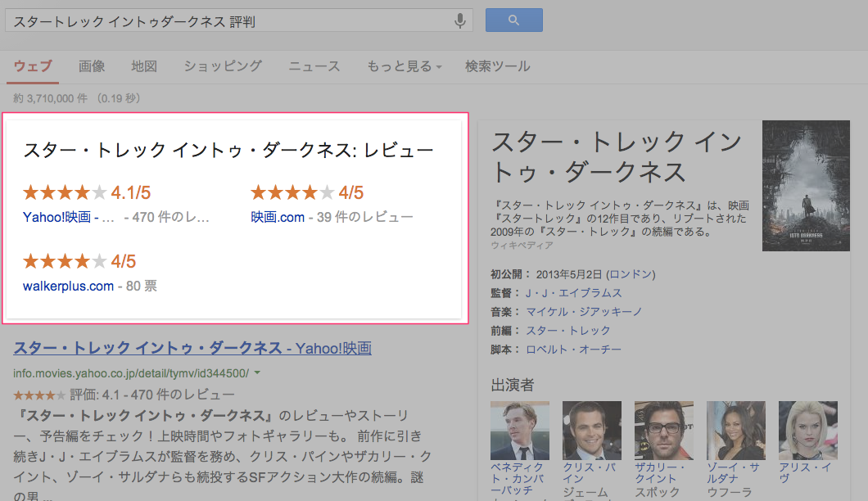Open director J・J・エイブラムス link
This screenshot has width=868, height=501.
point(573,293)
